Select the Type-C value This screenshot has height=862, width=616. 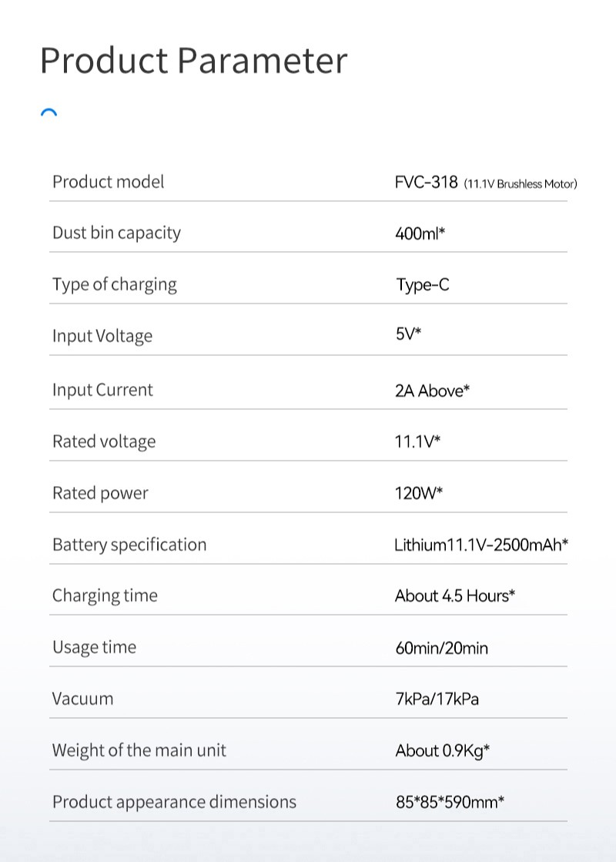(x=423, y=285)
